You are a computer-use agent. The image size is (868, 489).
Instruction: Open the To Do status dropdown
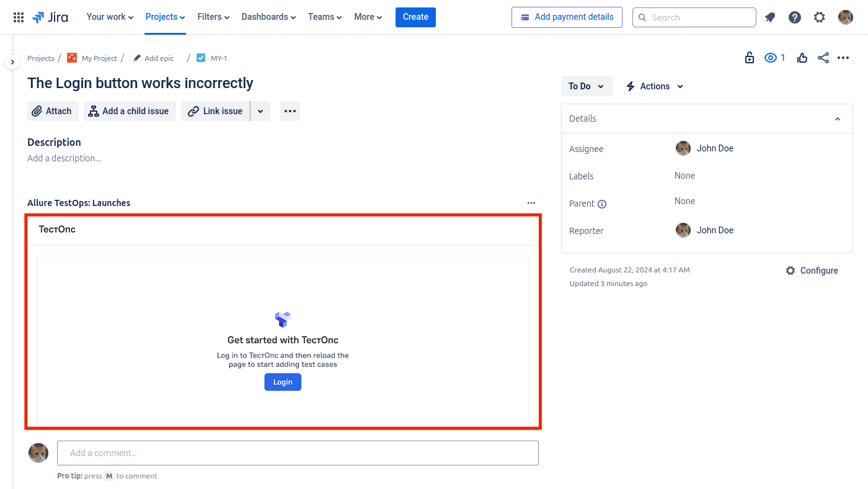click(x=587, y=86)
